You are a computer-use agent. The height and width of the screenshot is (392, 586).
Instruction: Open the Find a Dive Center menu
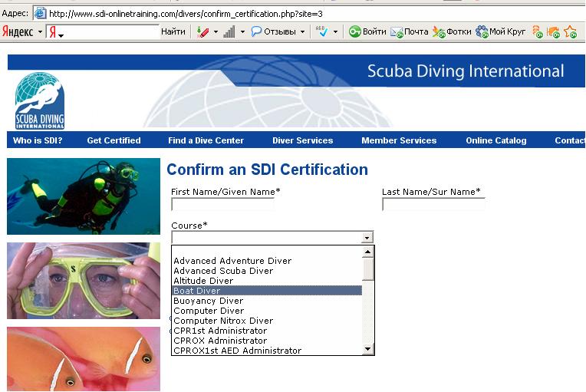click(206, 140)
